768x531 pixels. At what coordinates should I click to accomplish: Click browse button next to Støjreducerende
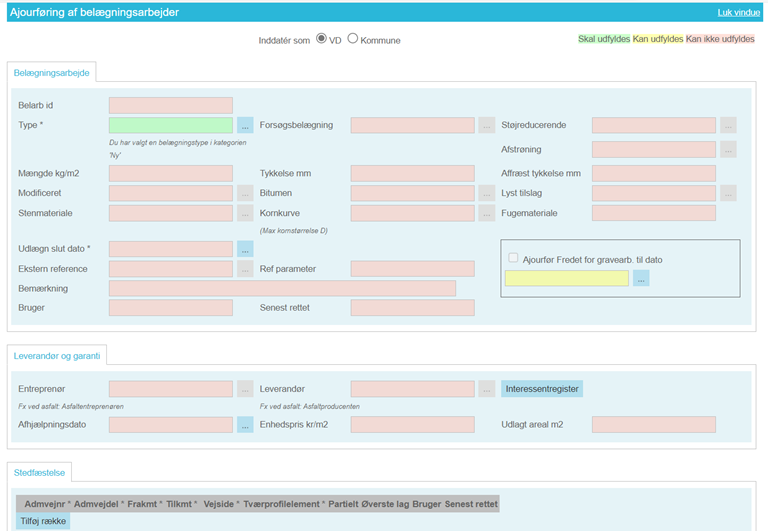click(x=728, y=125)
